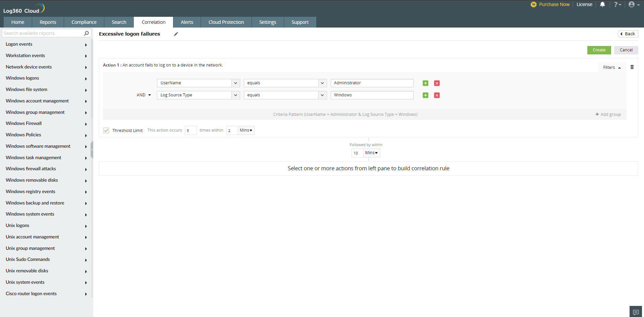Edit the rule name with pencil icon
This screenshot has height=317, width=644.
click(176, 34)
